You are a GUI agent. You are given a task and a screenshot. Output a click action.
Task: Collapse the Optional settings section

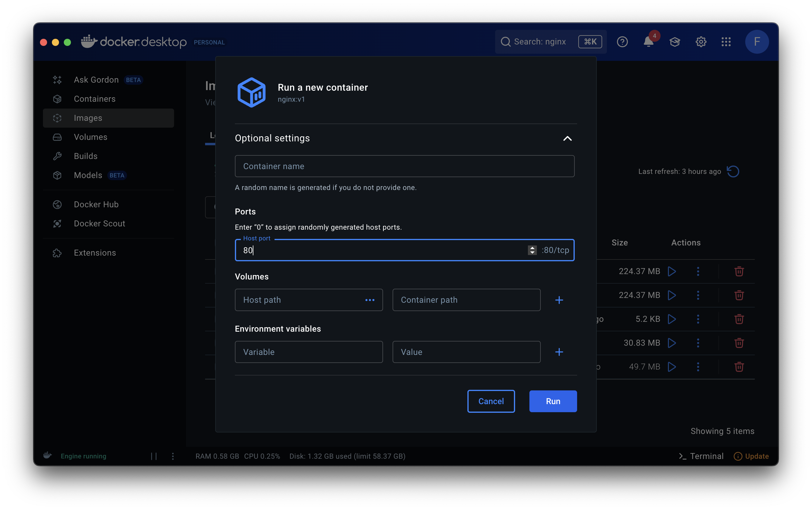click(x=567, y=138)
